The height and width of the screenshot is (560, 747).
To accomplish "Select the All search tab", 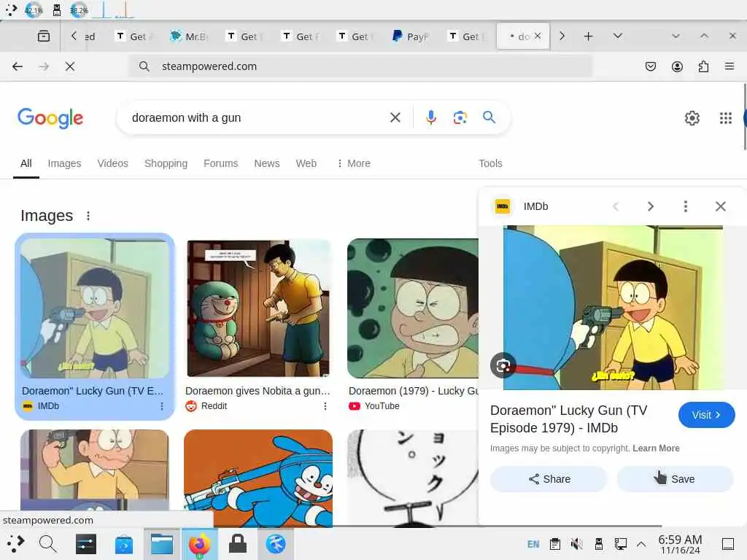I will [x=26, y=163].
